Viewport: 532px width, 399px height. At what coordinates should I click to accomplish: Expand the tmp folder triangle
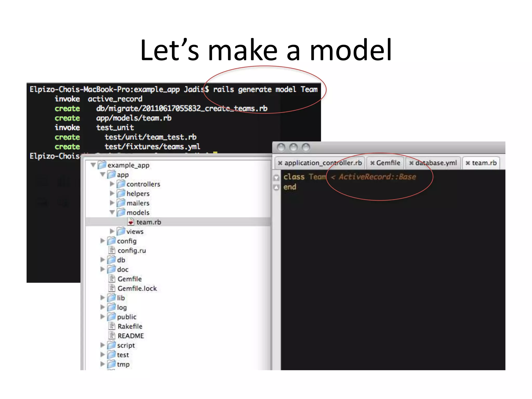[103, 364]
